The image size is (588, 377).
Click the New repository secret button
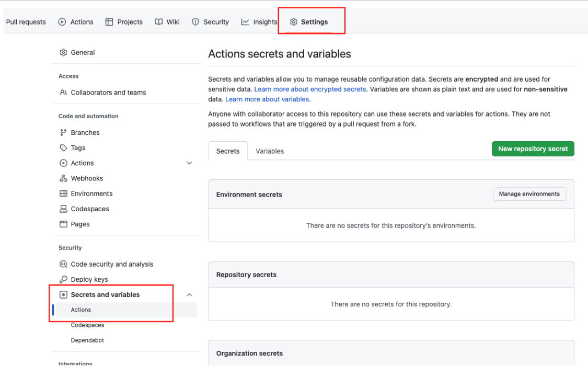pos(533,148)
